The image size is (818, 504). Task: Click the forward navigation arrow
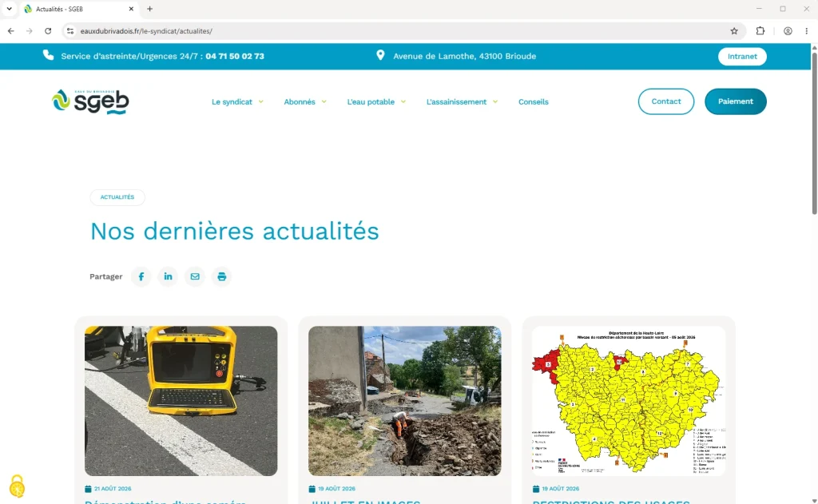(x=30, y=31)
